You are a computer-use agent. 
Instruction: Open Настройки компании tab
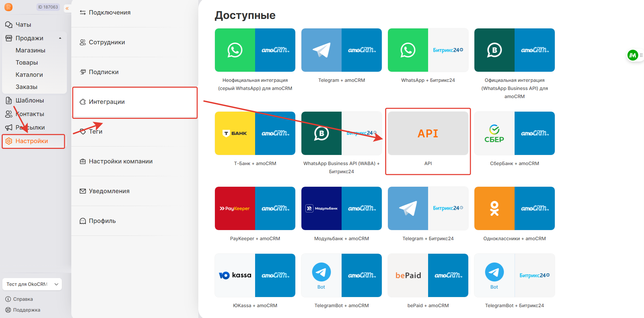(x=134, y=161)
